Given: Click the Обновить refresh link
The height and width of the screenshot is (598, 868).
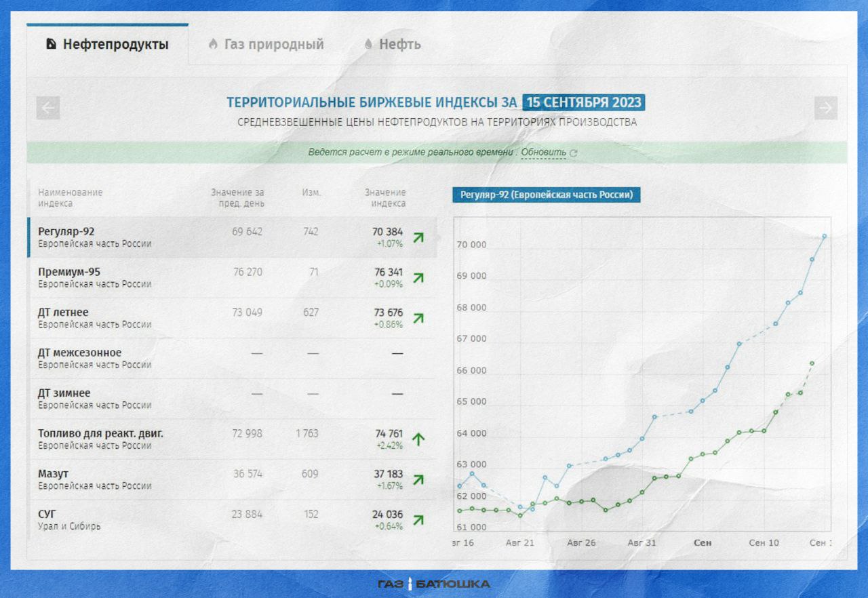Looking at the screenshot, I should 543,153.
